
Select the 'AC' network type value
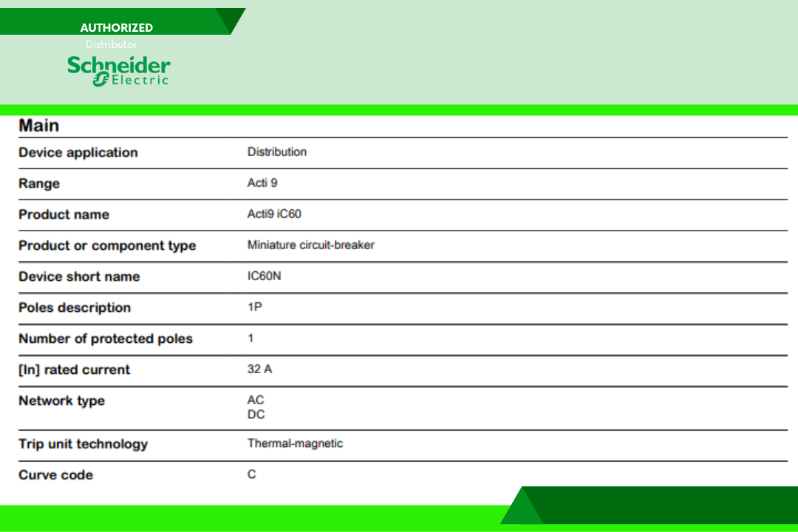point(256,400)
